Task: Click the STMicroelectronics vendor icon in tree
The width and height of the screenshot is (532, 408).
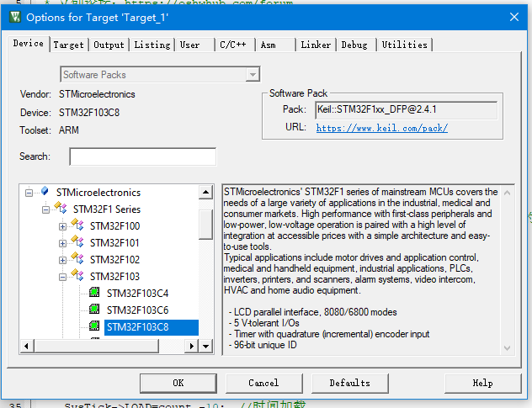Action: [x=45, y=191]
